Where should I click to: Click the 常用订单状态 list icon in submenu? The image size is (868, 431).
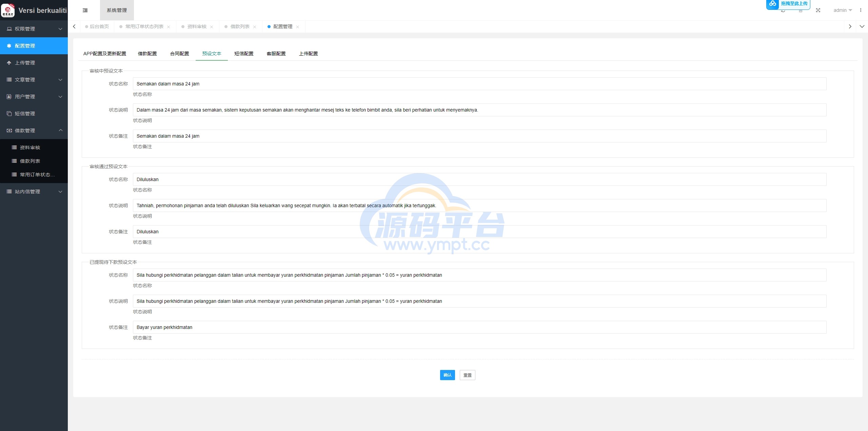[14, 175]
